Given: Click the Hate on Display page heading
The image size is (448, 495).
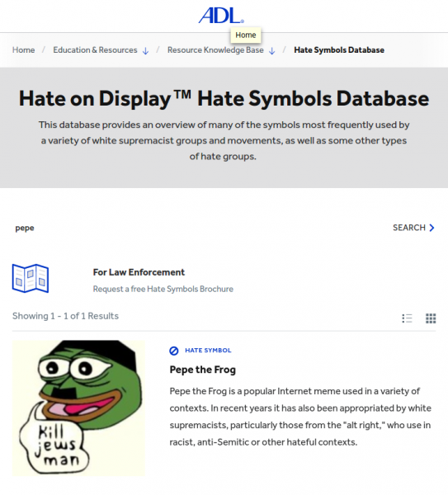Looking at the screenshot, I should [x=224, y=98].
